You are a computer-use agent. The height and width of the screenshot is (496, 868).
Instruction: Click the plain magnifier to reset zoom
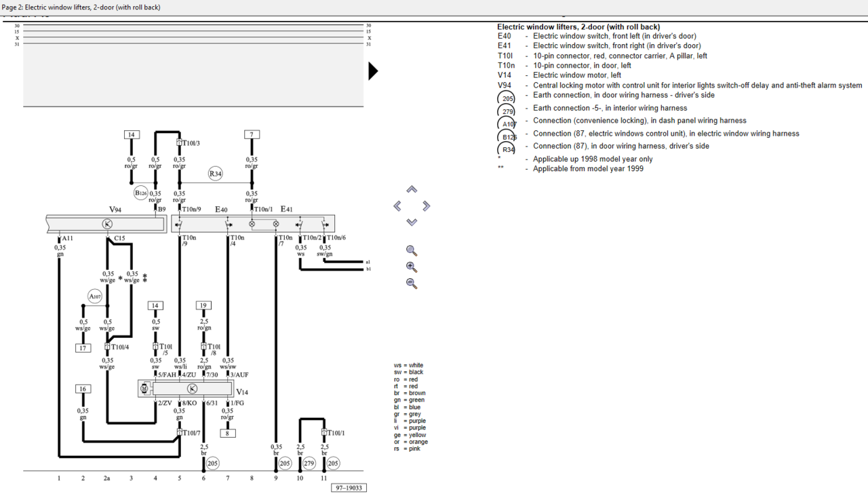point(411,251)
